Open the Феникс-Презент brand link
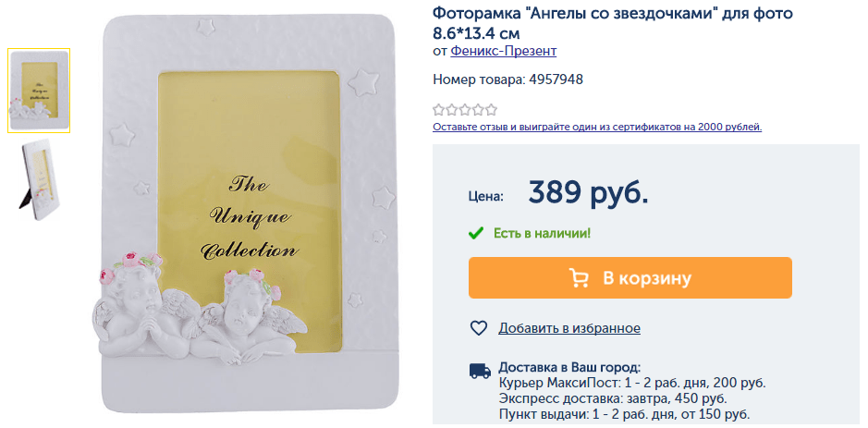868x428 pixels. [x=503, y=52]
